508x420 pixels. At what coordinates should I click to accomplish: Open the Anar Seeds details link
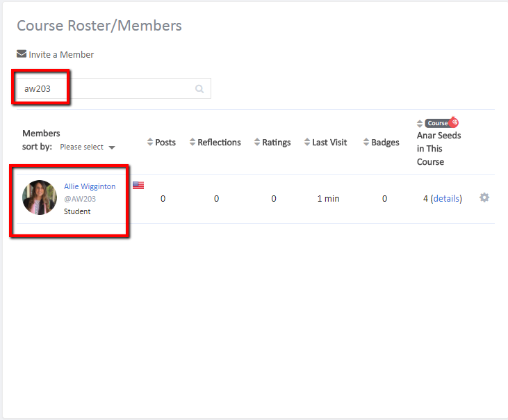[446, 198]
